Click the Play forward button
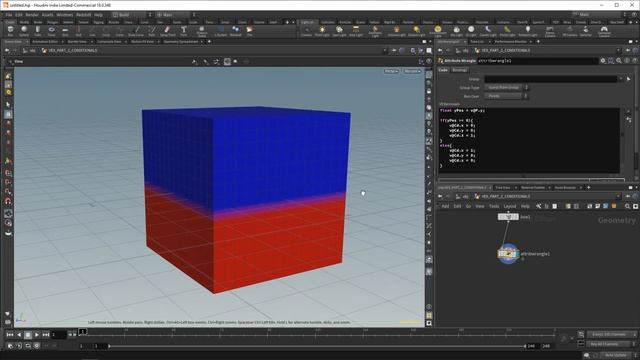640x360 pixels. 37,335
